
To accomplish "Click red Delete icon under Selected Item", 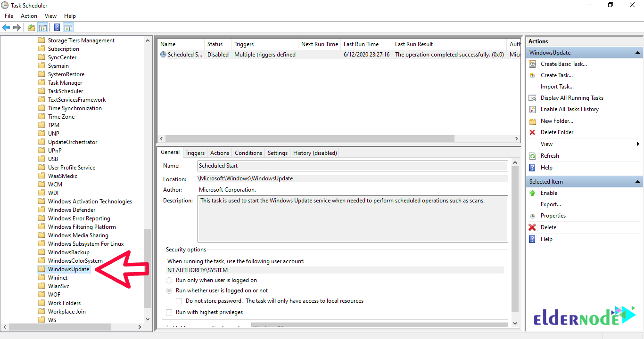I will pos(532,227).
